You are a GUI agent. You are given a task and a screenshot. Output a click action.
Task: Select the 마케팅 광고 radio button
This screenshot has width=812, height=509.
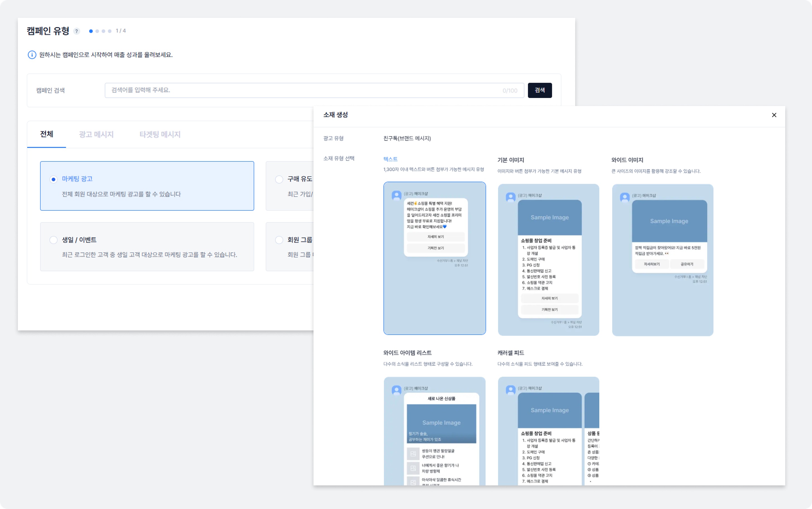click(53, 179)
